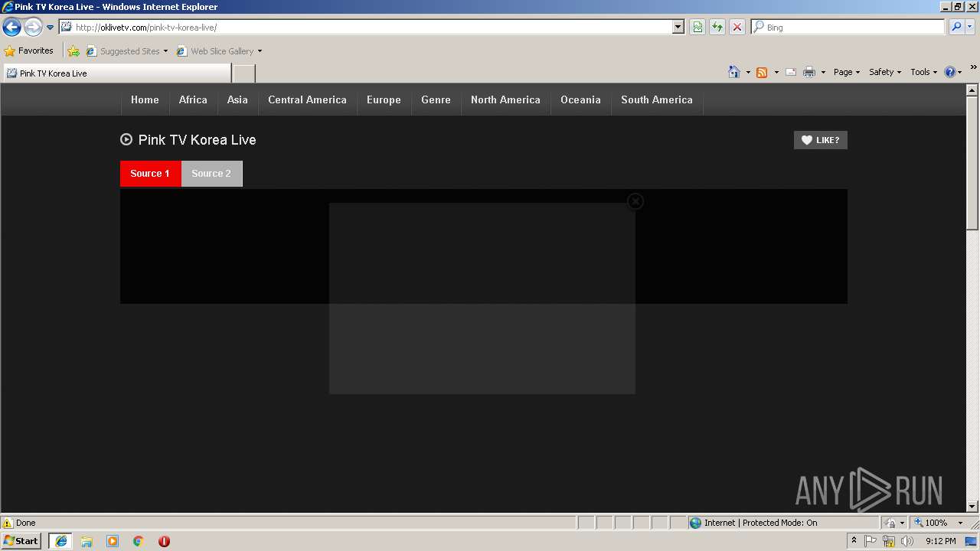Switch to the Source 2 tab
This screenshot has height=551, width=980.
pyautogui.click(x=211, y=174)
